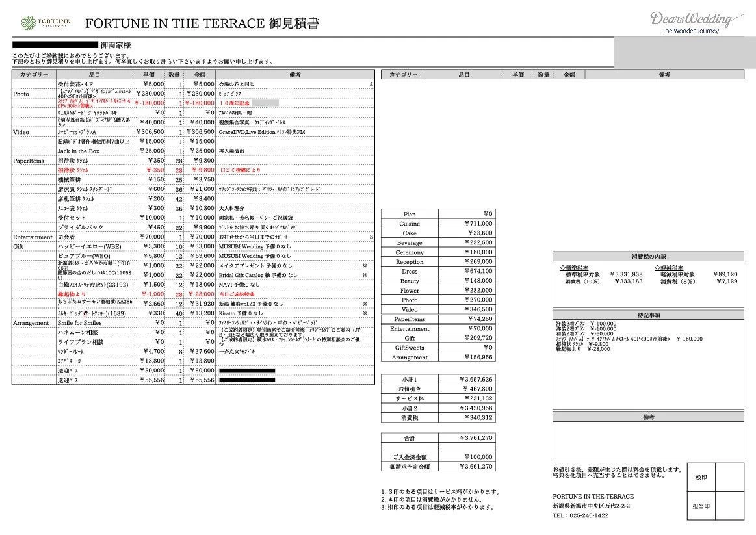The height and width of the screenshot is (535, 756).
Task: Click the '¥209,720' Gift total
Action: [x=478, y=338]
